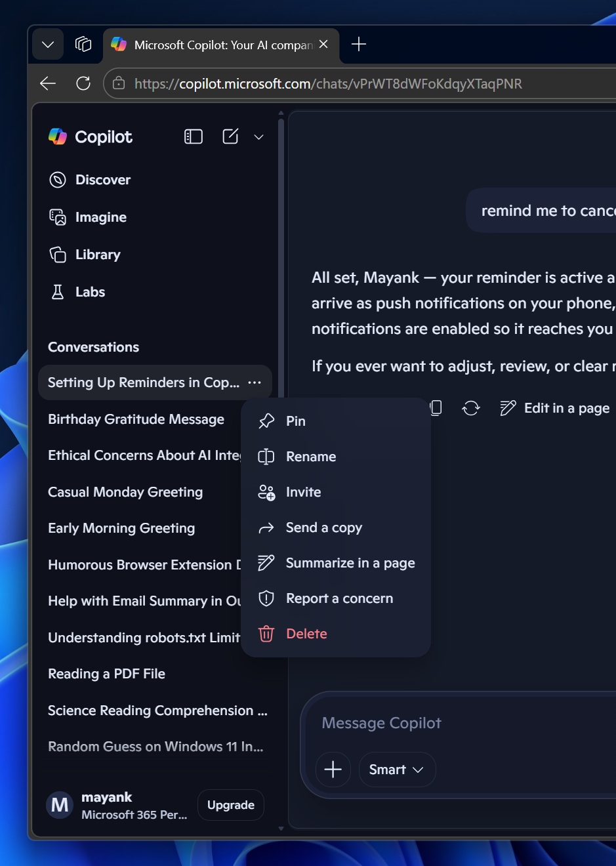Start a new chat with the compose icon
This screenshot has height=866, width=616.
click(230, 136)
